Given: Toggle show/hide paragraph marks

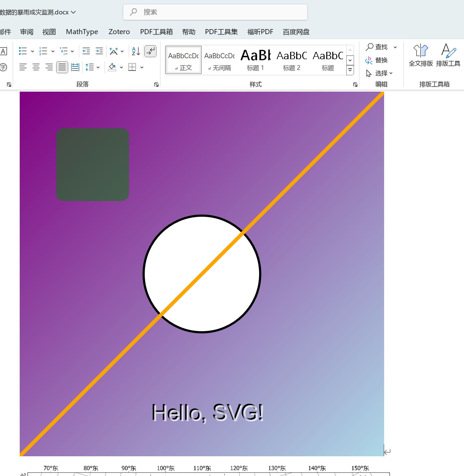Looking at the screenshot, I should [150, 51].
